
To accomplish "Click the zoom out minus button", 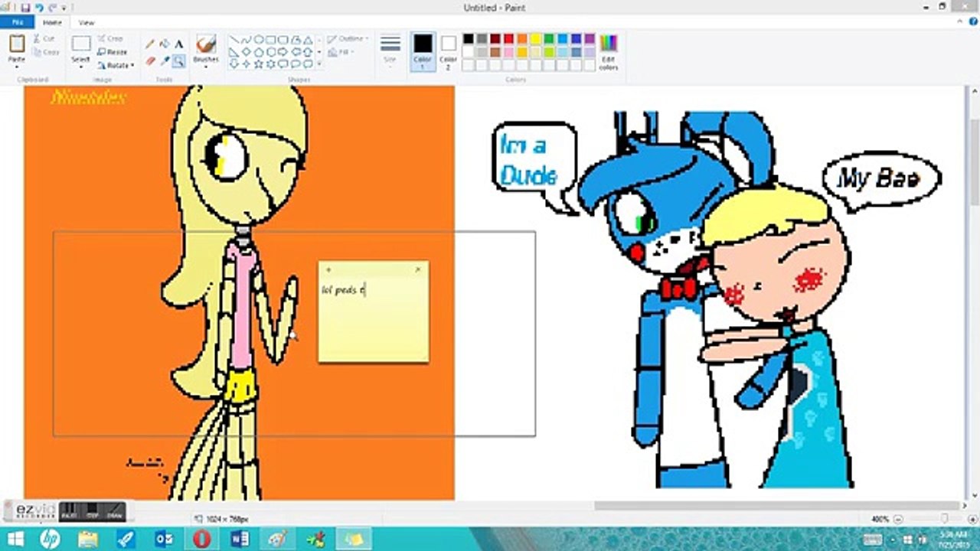I will (x=898, y=519).
